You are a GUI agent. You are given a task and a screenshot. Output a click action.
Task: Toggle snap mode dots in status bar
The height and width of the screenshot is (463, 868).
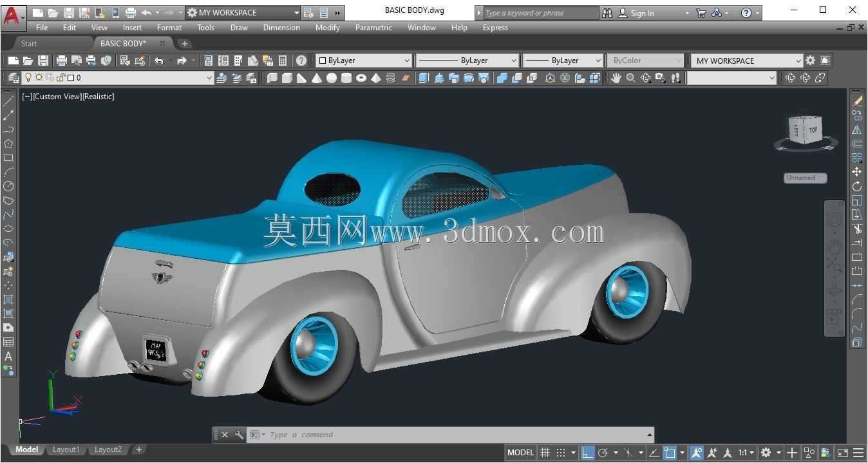[561, 453]
